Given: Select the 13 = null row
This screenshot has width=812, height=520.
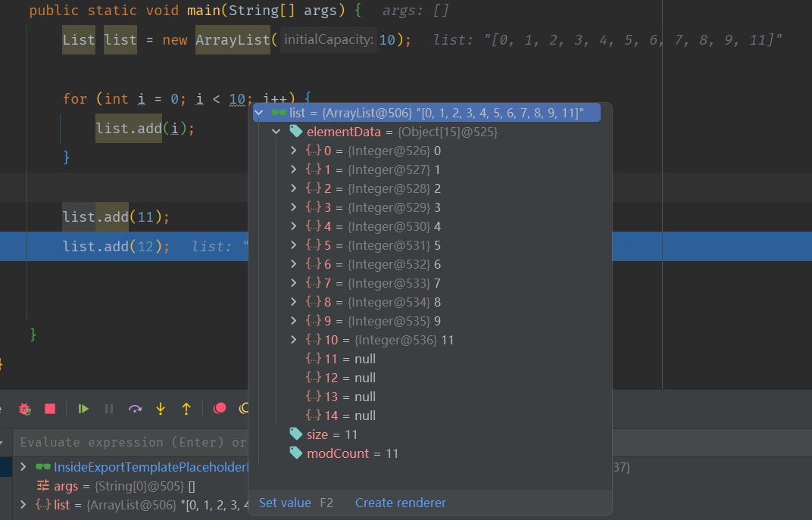Looking at the screenshot, I should pos(429,397).
